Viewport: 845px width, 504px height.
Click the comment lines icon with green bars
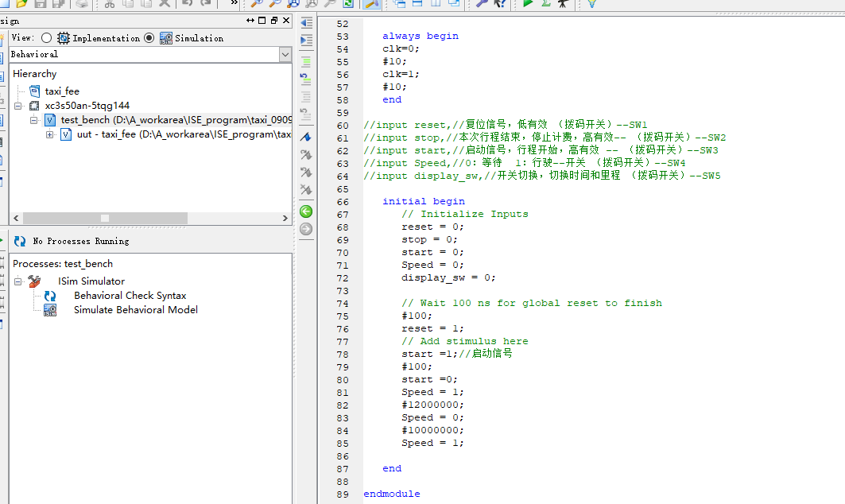(x=306, y=60)
